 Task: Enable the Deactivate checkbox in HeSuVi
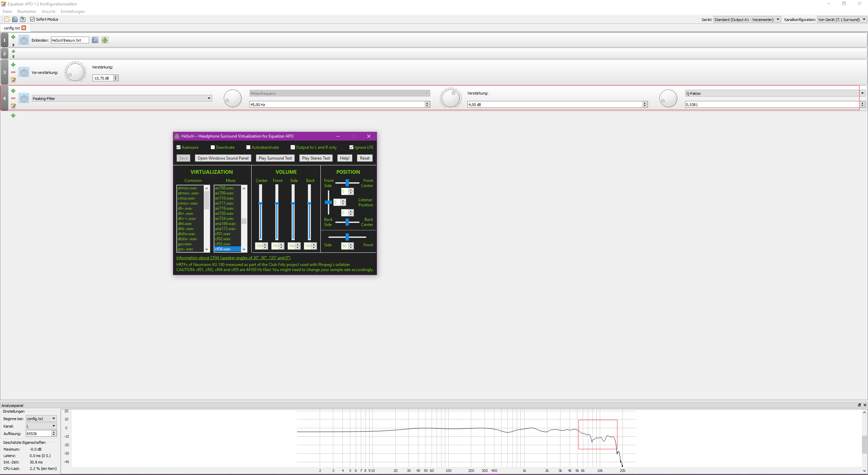[x=213, y=147]
